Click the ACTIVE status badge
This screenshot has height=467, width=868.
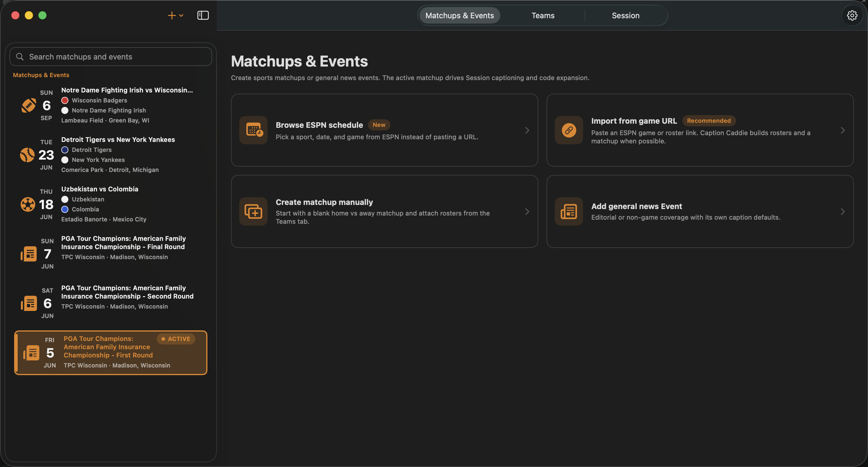tap(176, 339)
